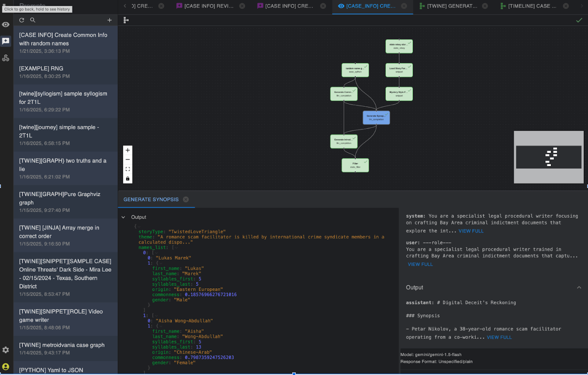588x375 pixels.
Task: Fit the graph to the viewport
Action: (x=127, y=169)
